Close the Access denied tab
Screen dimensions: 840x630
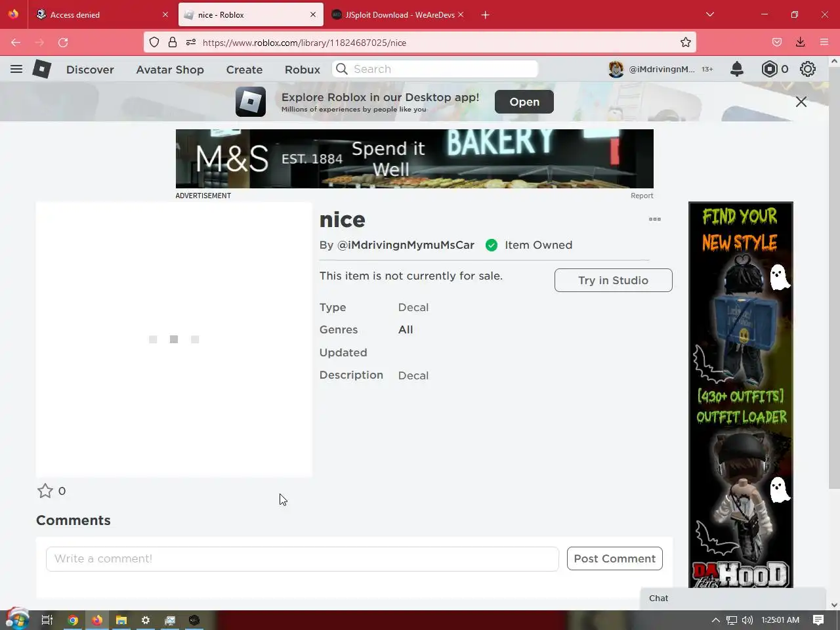pos(165,14)
